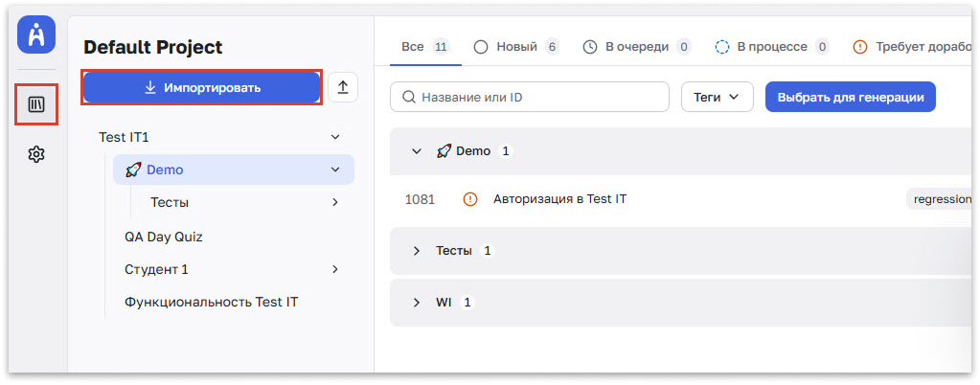
Task: Collapse the Demo section in list
Action: (x=417, y=151)
